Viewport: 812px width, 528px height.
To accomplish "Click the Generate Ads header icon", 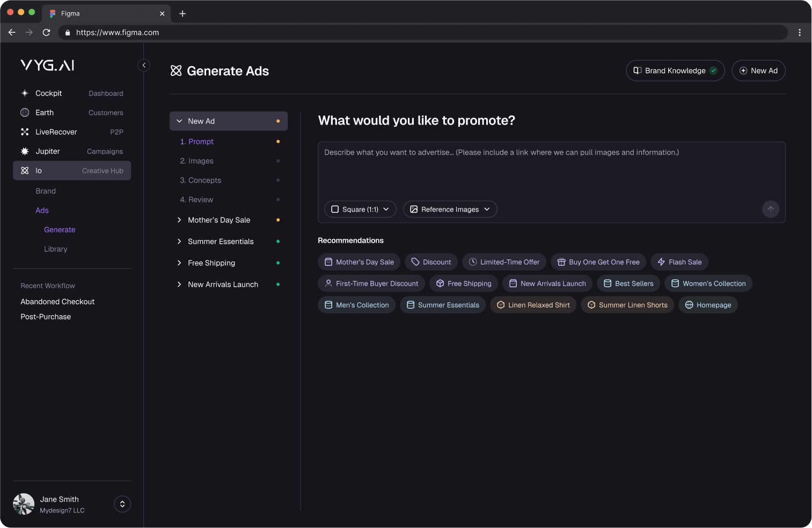I will pos(176,70).
